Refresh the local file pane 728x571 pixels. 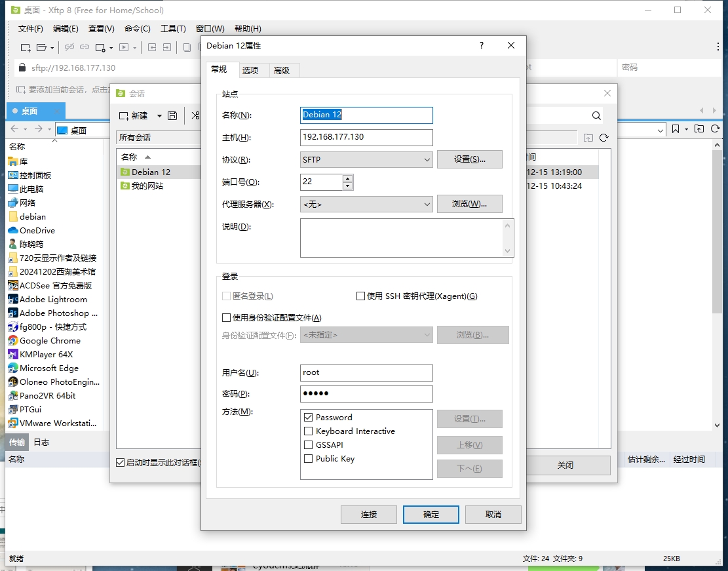tap(716, 129)
